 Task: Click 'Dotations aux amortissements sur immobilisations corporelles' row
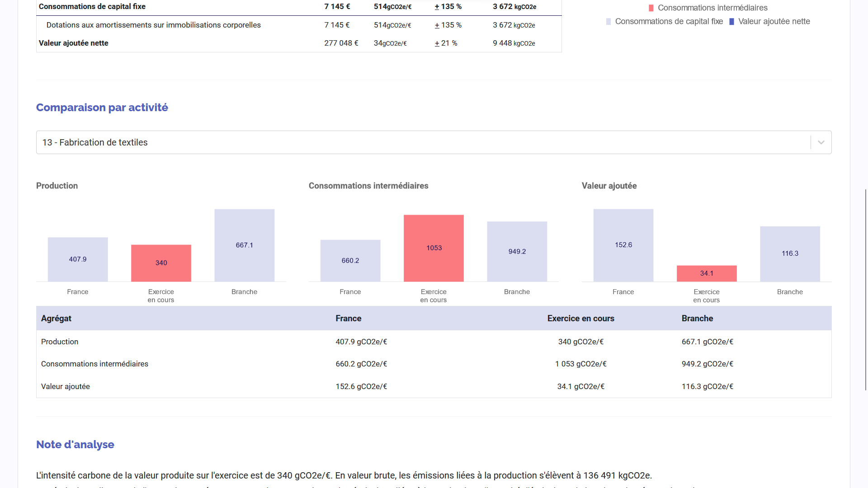tap(299, 25)
